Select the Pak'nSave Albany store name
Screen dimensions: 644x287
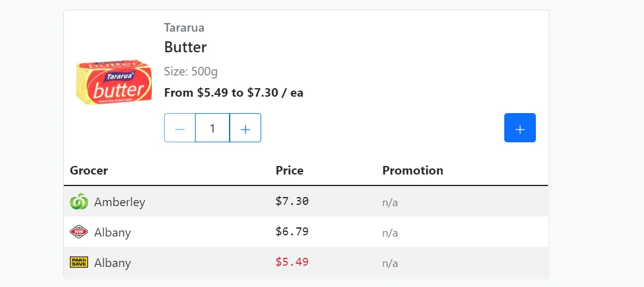point(112,263)
